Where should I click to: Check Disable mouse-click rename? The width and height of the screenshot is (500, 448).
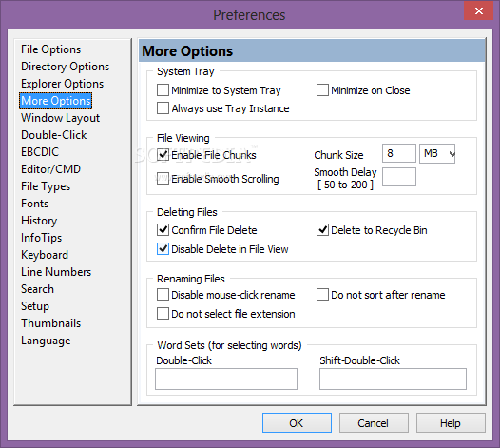[163, 295]
